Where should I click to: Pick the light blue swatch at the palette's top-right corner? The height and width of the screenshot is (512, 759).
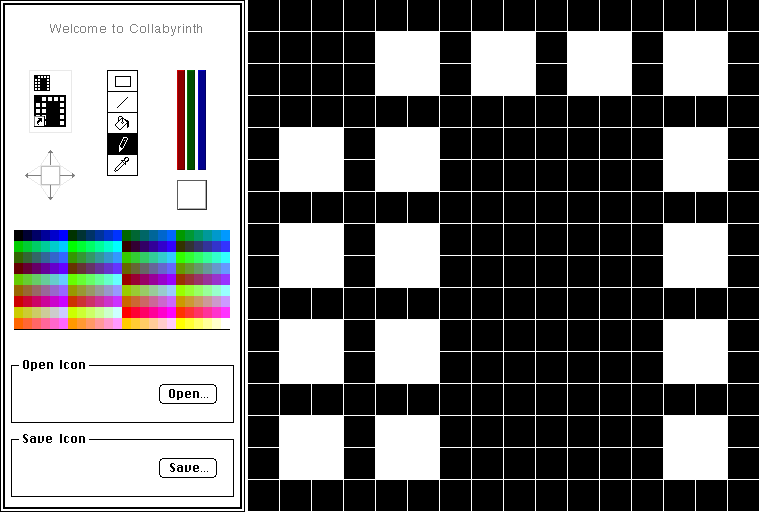coord(226,235)
